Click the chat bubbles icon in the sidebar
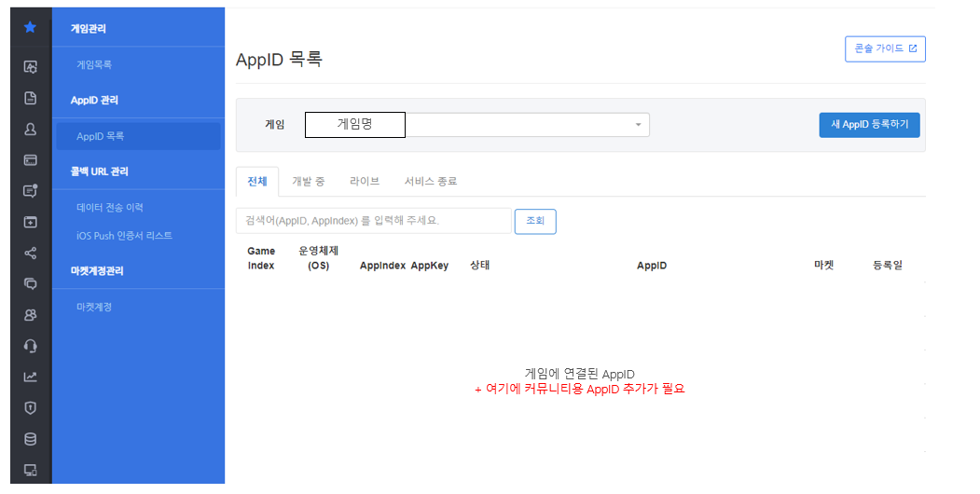The height and width of the screenshot is (494, 980). pos(30,284)
